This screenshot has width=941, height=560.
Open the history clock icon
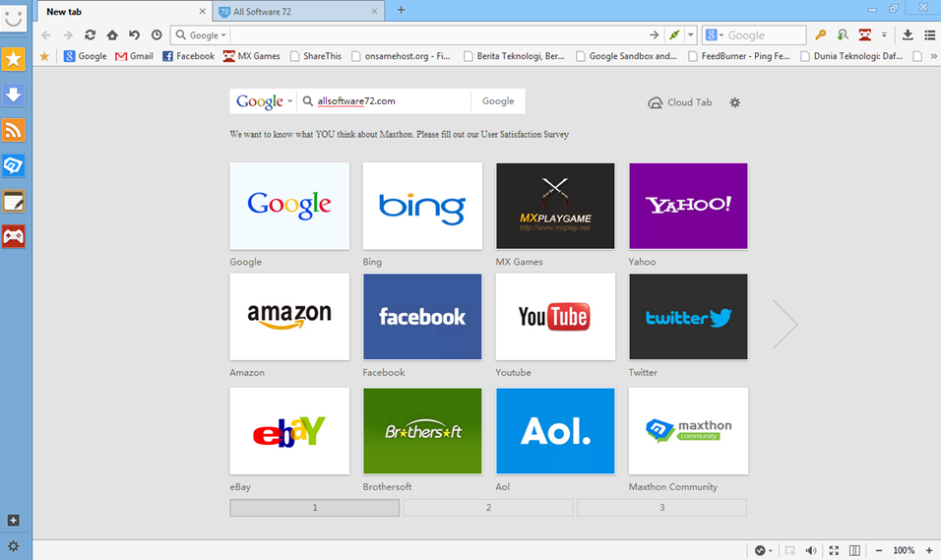[157, 34]
